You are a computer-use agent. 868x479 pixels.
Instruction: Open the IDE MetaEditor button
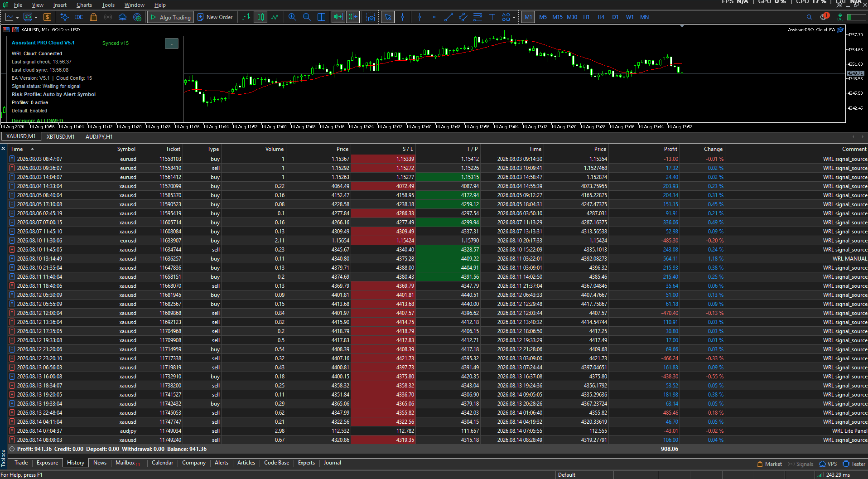[79, 17]
